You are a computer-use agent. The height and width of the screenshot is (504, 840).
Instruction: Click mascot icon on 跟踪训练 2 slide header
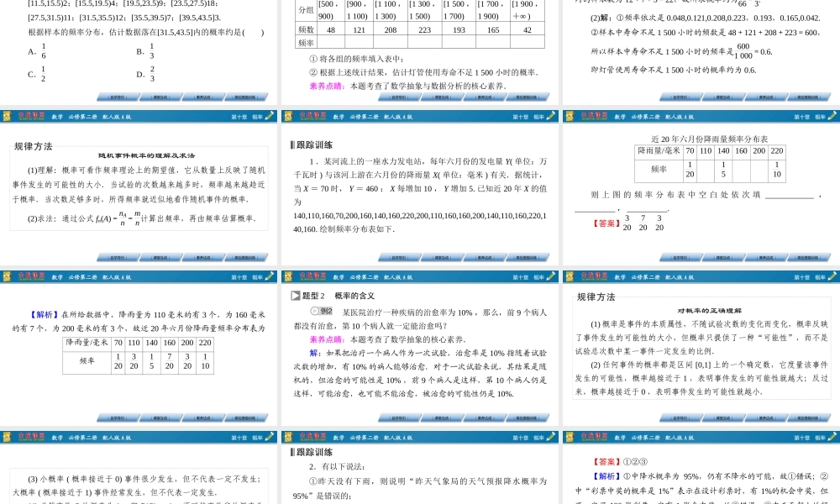[x=288, y=437]
